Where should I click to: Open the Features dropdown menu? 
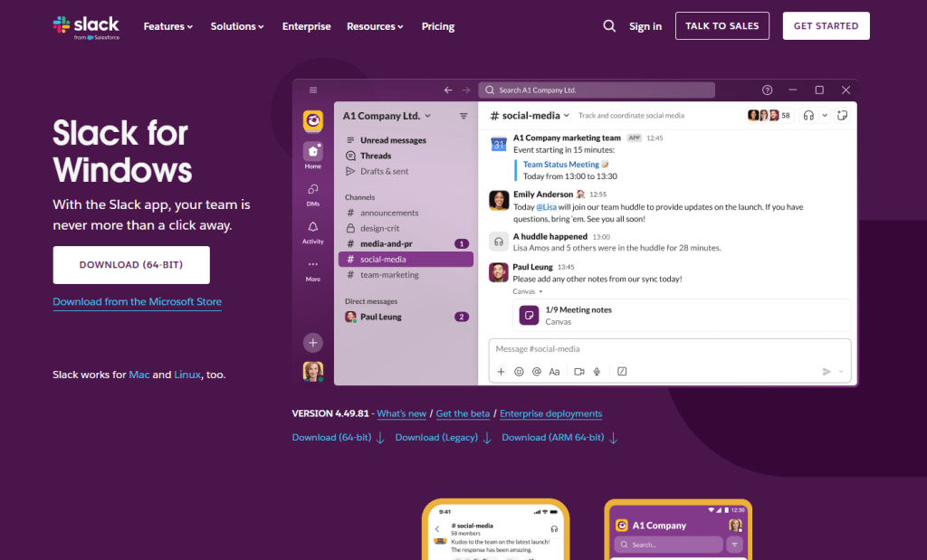coord(167,26)
